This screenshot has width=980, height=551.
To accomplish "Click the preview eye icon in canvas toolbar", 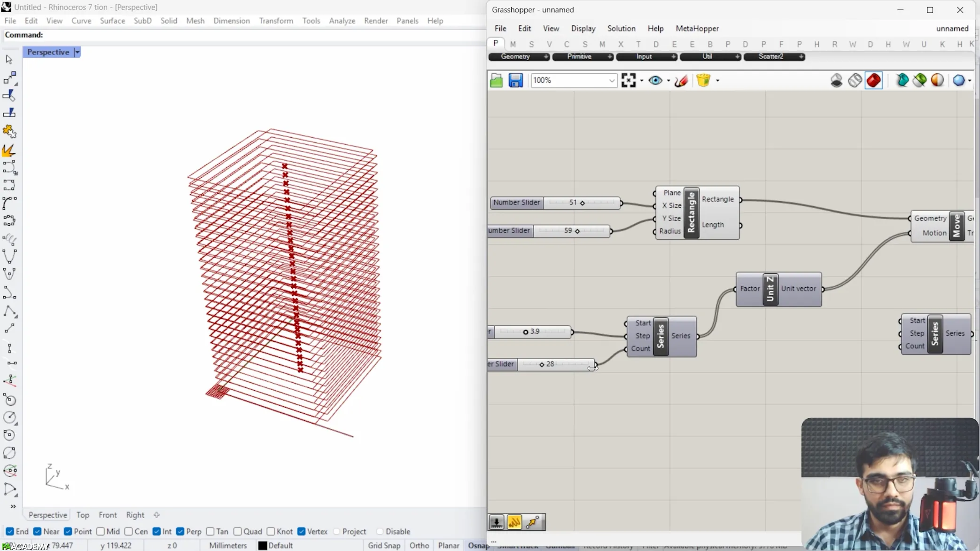I will click(x=655, y=80).
